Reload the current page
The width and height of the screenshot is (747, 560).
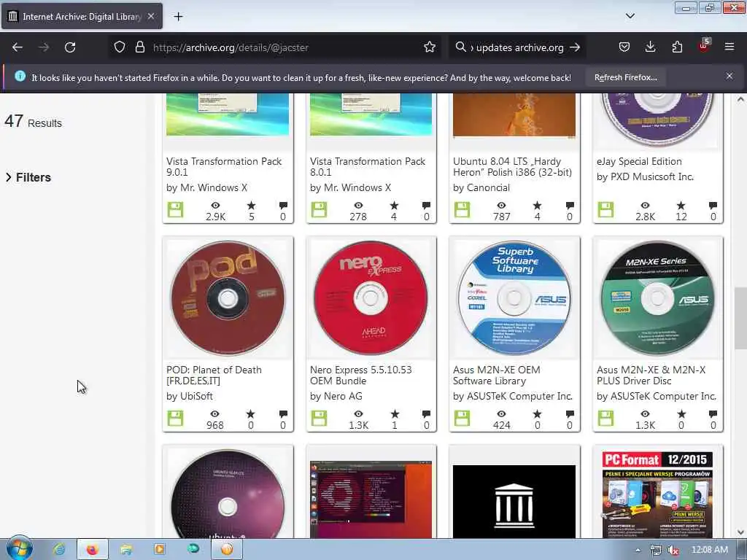[70, 47]
